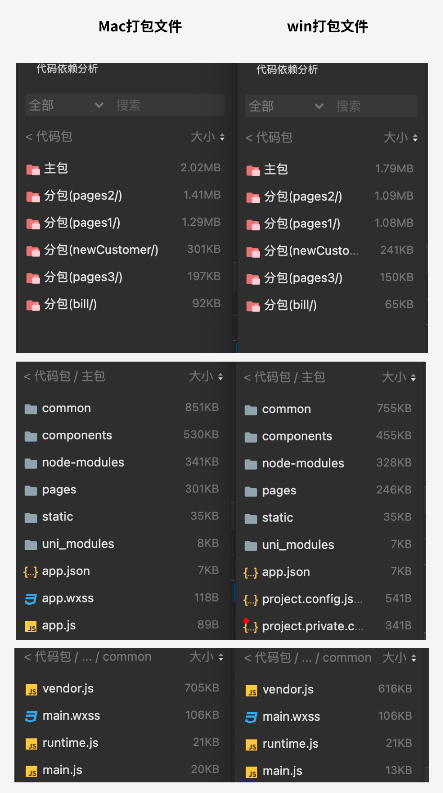
Task: Click the win 搜索 input field
Action: coord(374,106)
